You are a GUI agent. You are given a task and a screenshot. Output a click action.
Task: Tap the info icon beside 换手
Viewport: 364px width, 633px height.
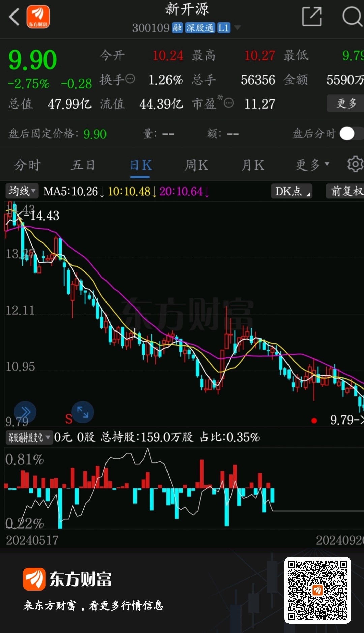click(x=130, y=79)
